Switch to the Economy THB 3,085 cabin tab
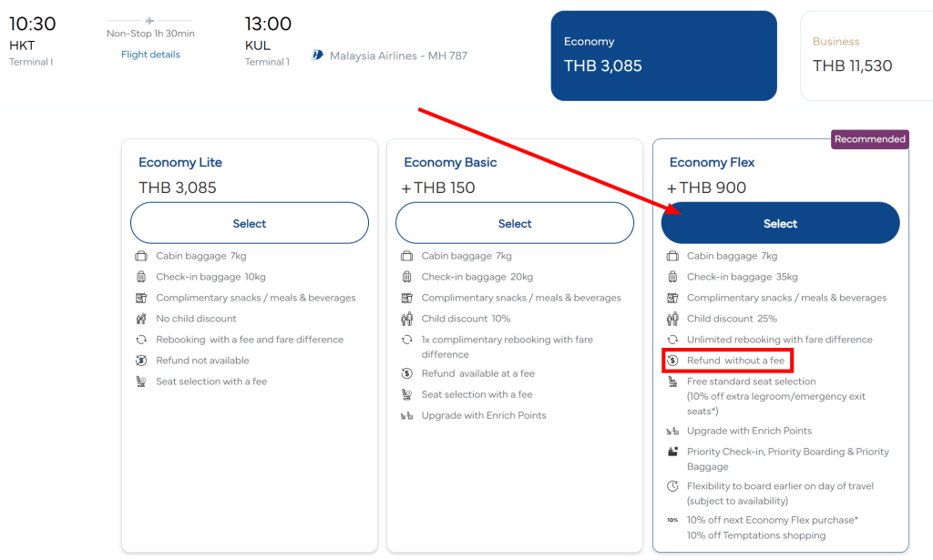This screenshot has width=933, height=560. 663,56
